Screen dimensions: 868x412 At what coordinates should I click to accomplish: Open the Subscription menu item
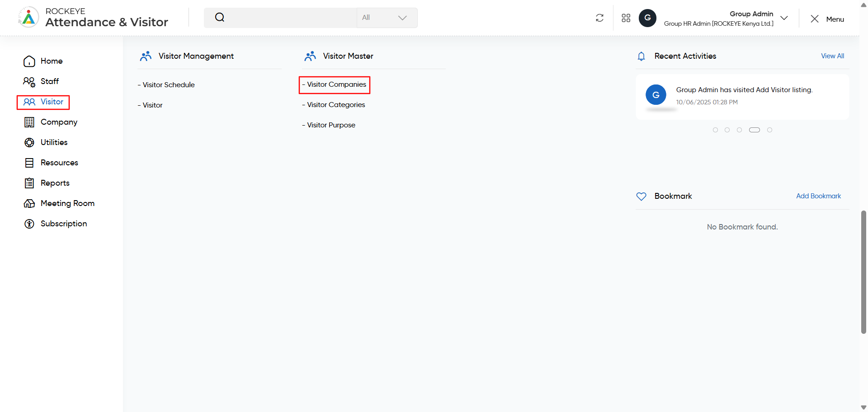(x=64, y=224)
